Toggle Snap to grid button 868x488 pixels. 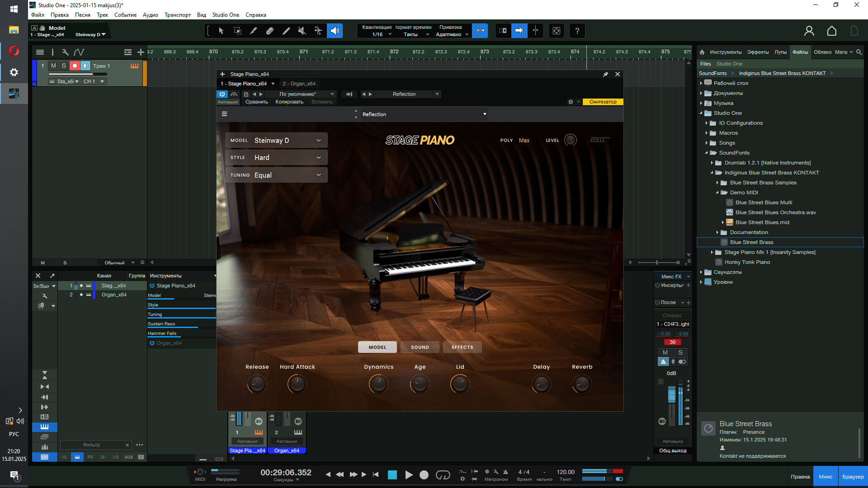pos(480,31)
